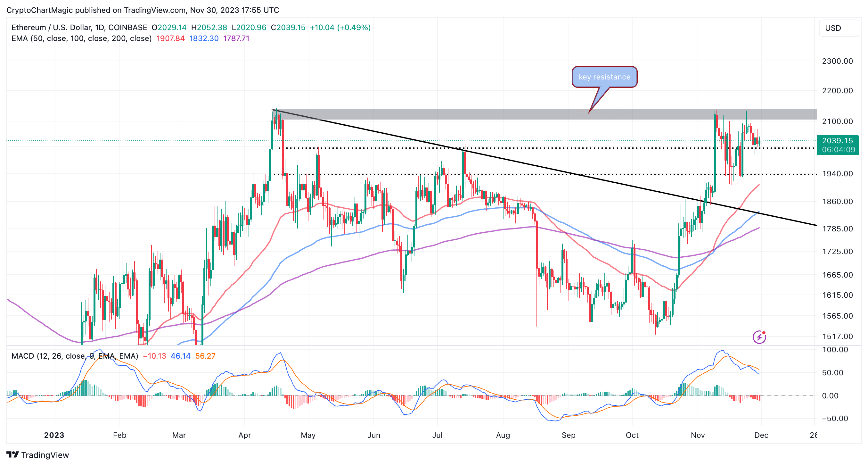Click the EMA 50 value 1907.84
This screenshot has height=466, width=868.
click(x=170, y=38)
